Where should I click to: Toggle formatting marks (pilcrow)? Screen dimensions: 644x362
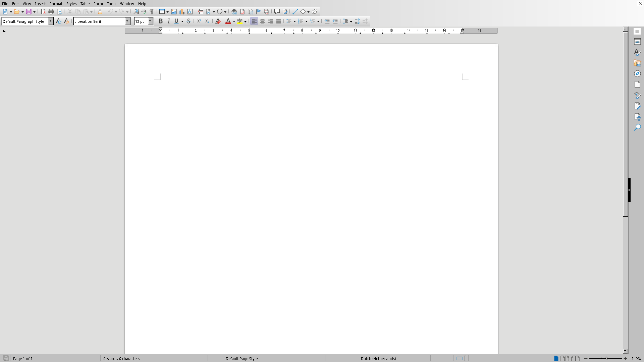click(152, 12)
